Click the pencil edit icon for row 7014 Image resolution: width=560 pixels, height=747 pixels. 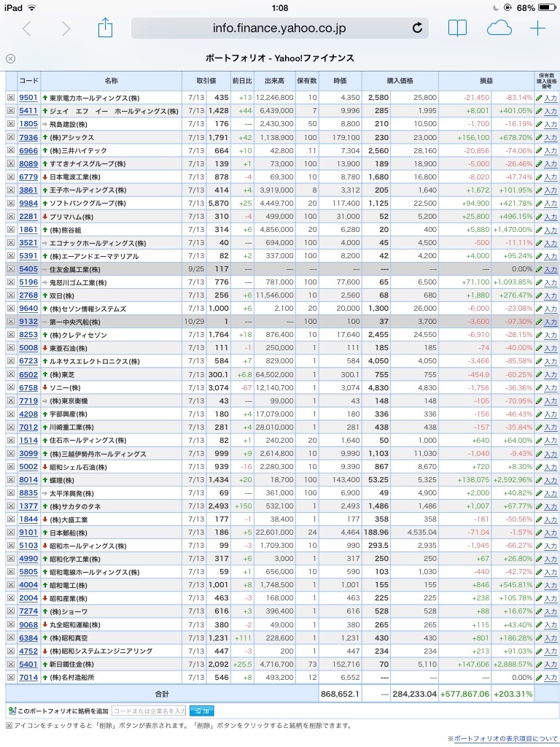coord(539,677)
